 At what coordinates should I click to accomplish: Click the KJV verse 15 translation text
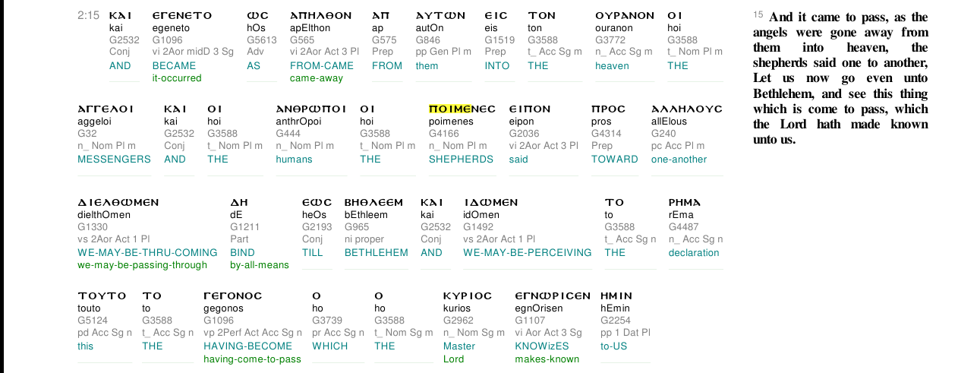click(840, 78)
